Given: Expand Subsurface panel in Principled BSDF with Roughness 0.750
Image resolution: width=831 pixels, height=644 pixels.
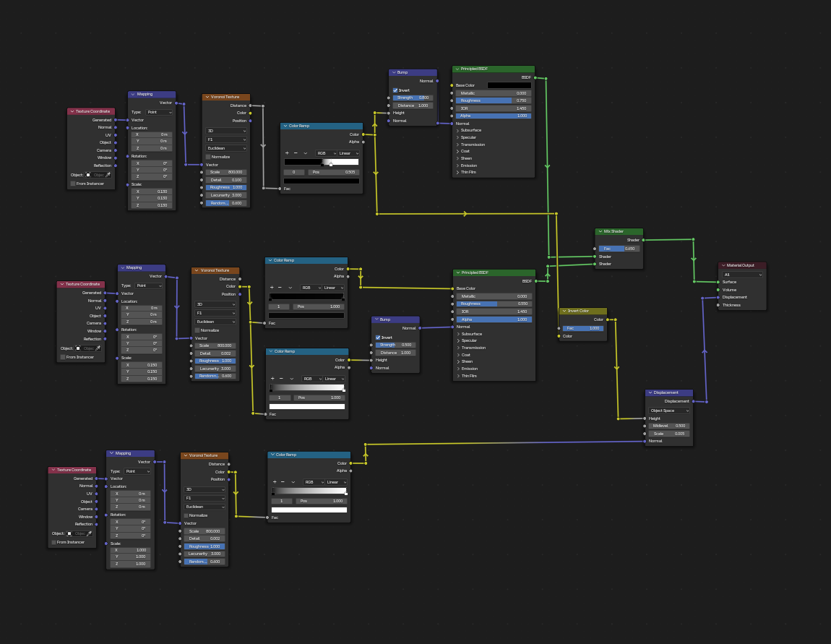Looking at the screenshot, I should point(458,131).
